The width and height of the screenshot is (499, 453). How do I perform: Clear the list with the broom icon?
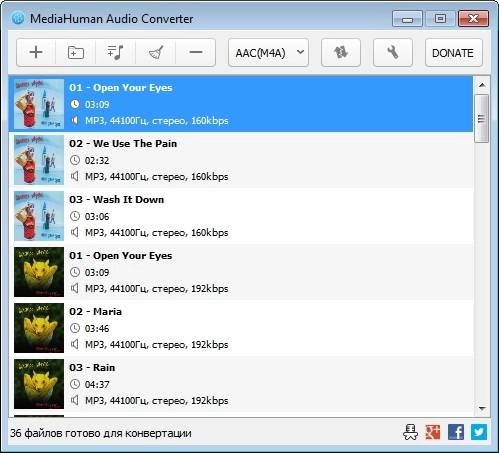tap(156, 52)
